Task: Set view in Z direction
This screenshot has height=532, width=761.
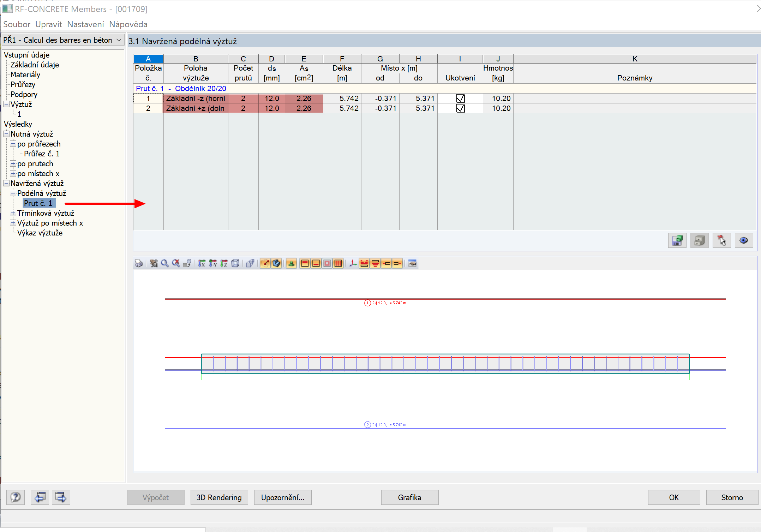Action: point(224,263)
